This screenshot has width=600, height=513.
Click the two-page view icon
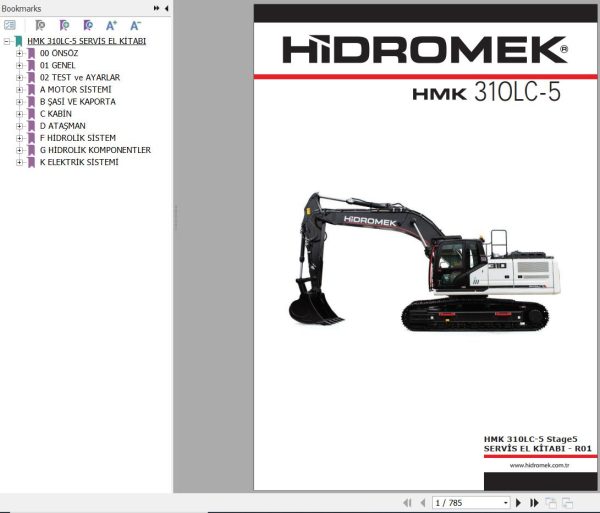click(567, 503)
